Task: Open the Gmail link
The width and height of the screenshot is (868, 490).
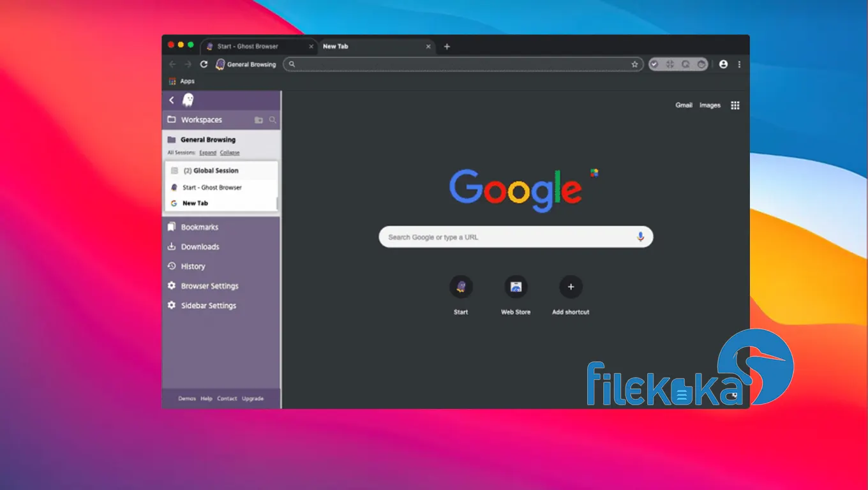Action: tap(684, 105)
